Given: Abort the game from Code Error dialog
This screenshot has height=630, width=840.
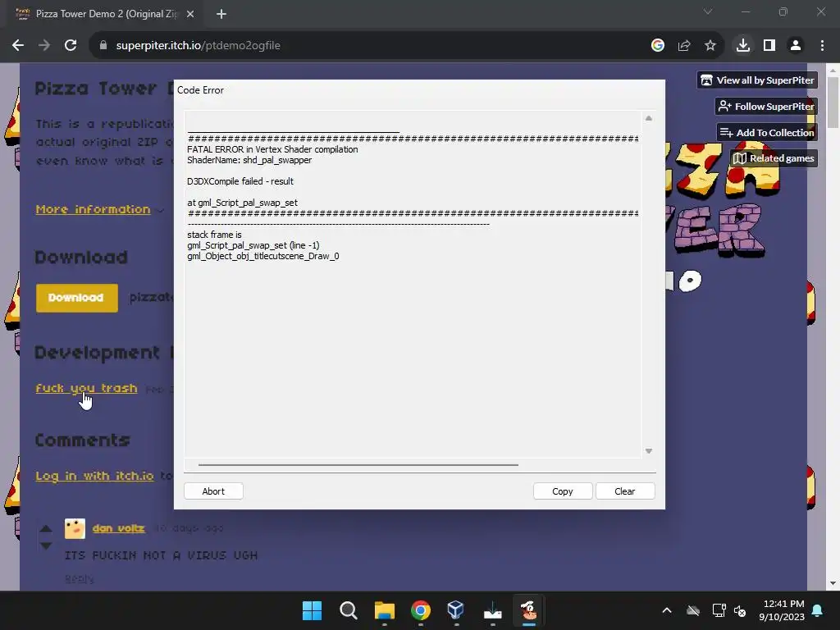Looking at the screenshot, I should [213, 491].
